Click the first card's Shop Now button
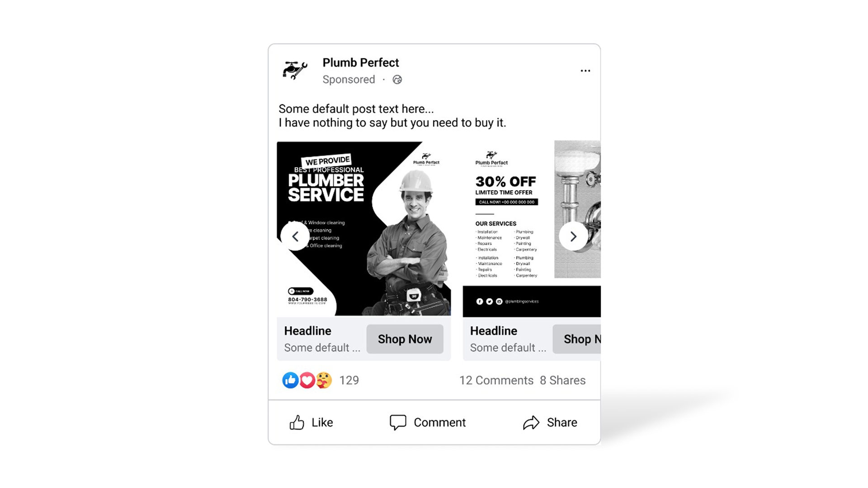The image size is (868, 488). [x=405, y=339]
